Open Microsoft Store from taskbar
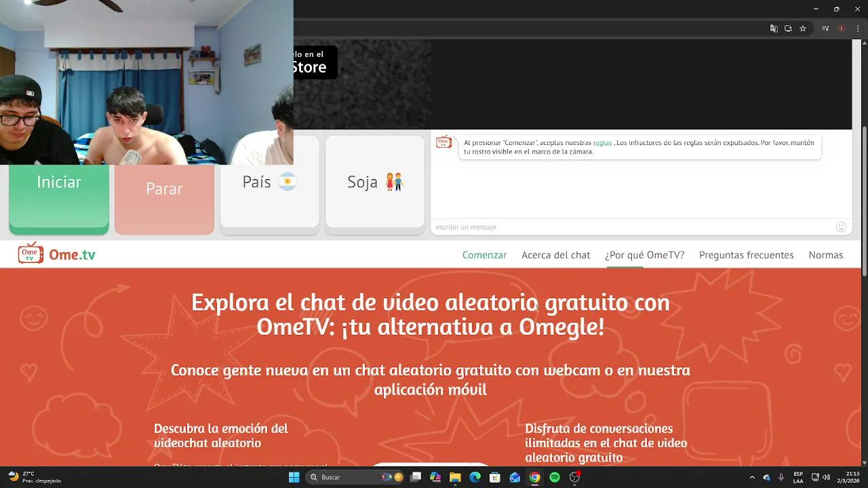 pos(495,477)
